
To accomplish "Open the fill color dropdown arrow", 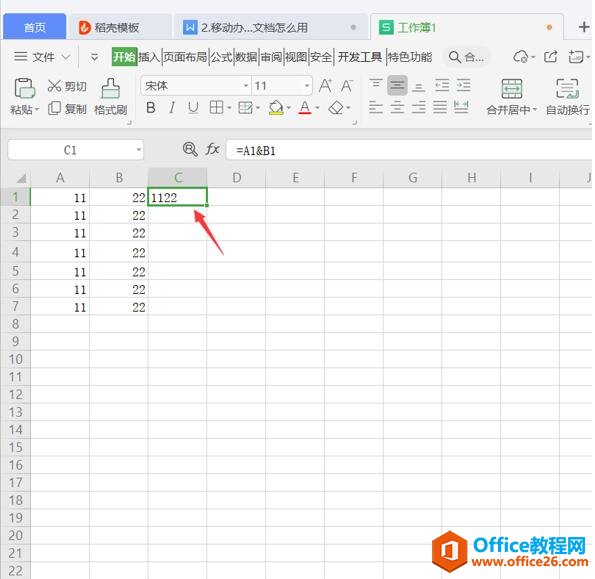I will point(289,109).
